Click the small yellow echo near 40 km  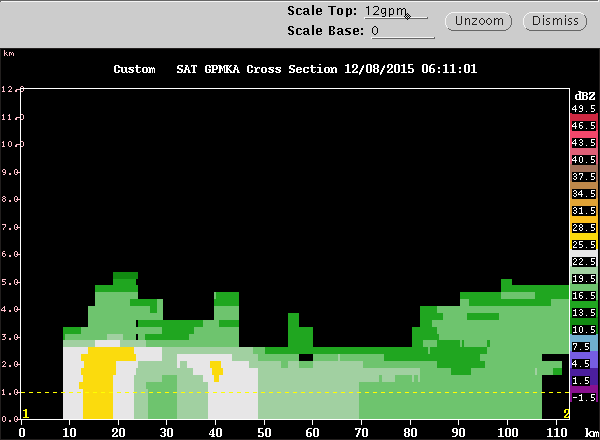click(x=216, y=371)
